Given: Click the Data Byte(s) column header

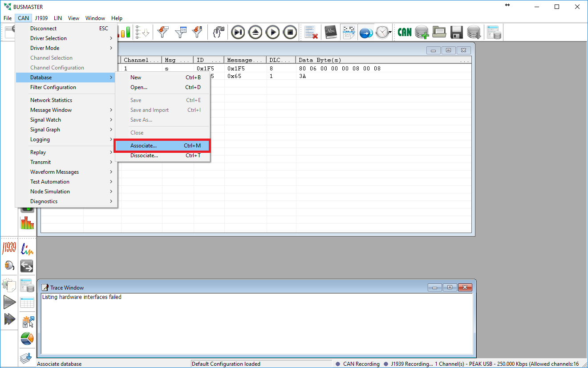Looking at the screenshot, I should coord(383,60).
